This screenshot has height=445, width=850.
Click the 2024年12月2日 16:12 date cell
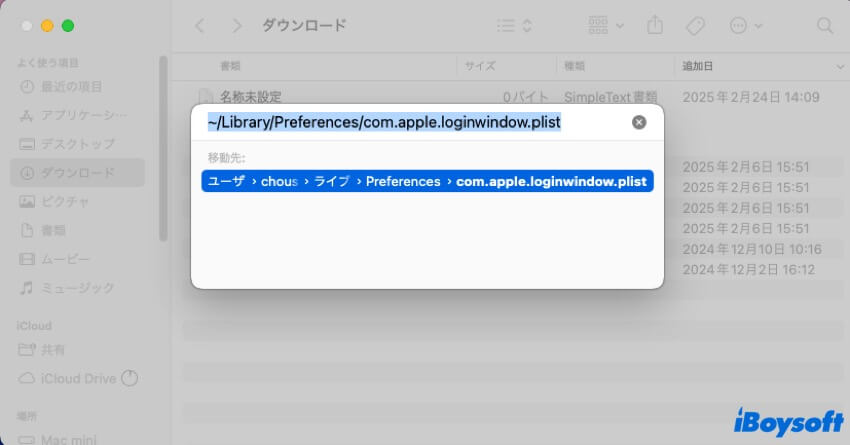748,270
